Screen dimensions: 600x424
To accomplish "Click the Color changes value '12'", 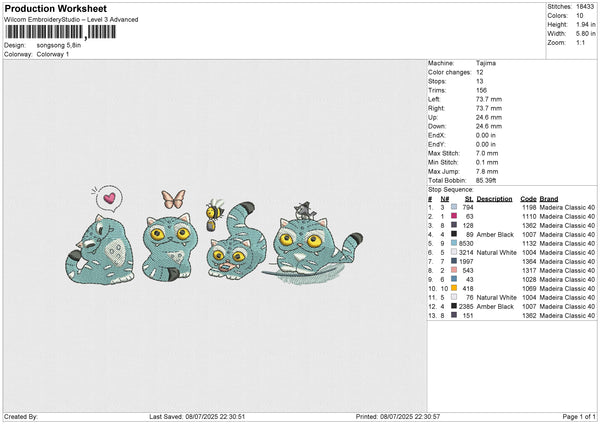I will click(479, 72).
